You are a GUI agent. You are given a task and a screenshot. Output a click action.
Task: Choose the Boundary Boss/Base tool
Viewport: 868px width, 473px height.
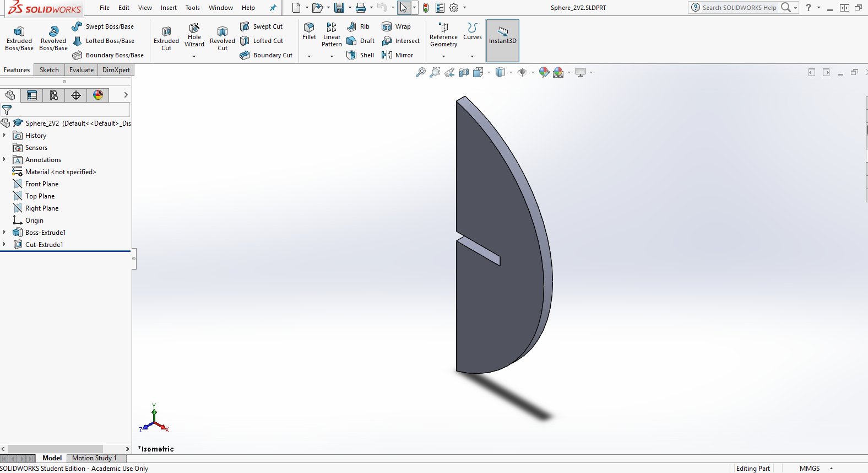coord(108,55)
